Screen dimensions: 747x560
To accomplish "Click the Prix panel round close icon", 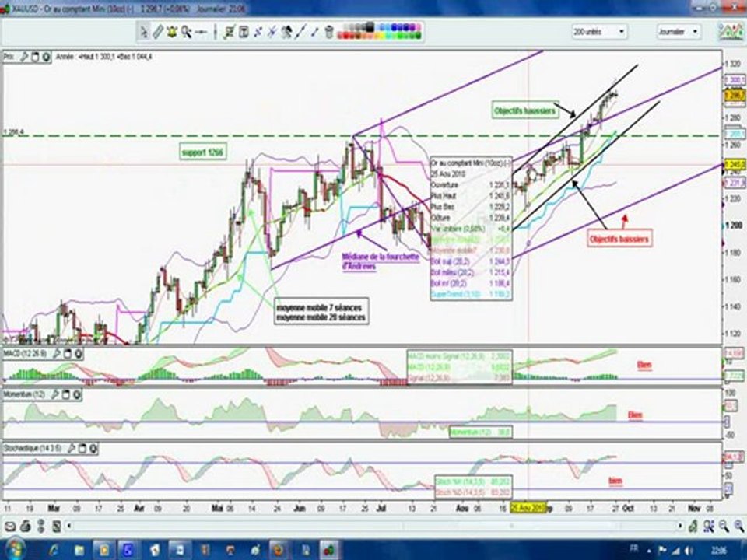I will [46, 57].
